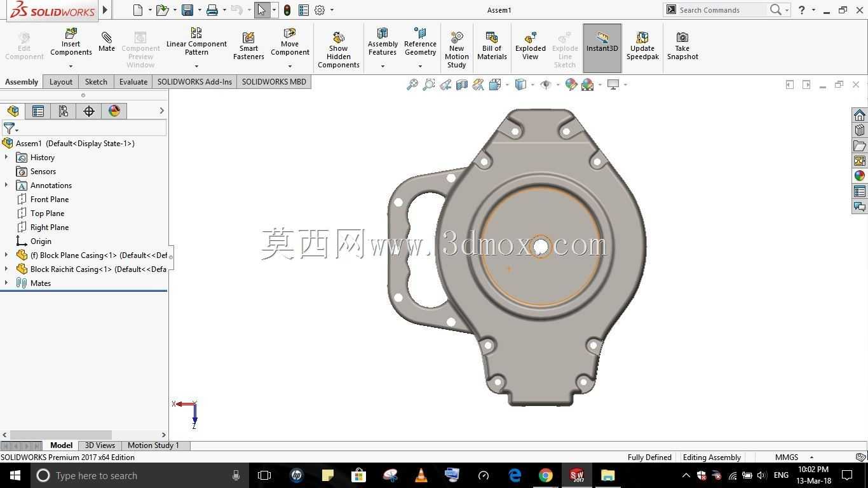The image size is (868, 488).
Task: Toggle the Select tool
Action: pyautogui.click(x=262, y=10)
